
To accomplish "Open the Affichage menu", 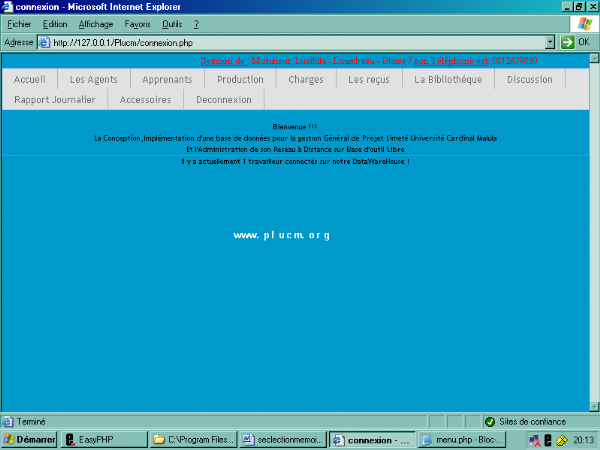I will [x=96, y=24].
